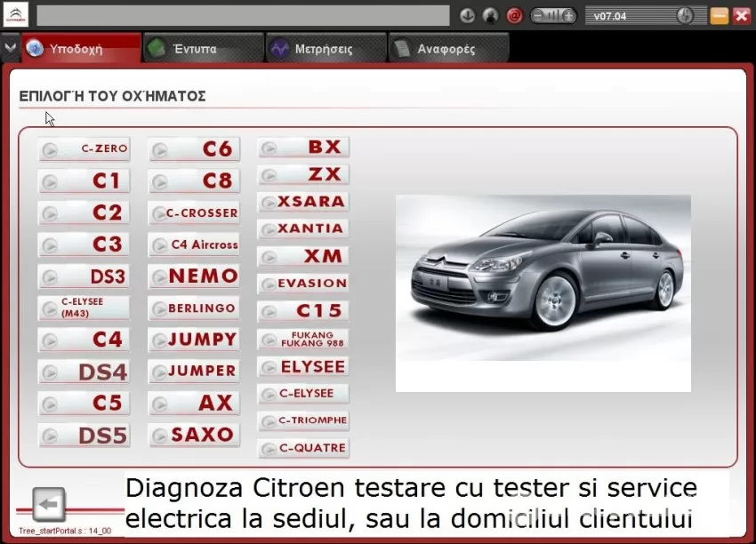The height and width of the screenshot is (544, 756).
Task: Choose the C3 model button
Action: coord(84,244)
